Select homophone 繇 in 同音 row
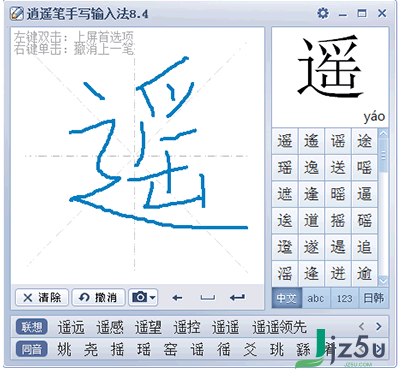 [303, 350]
